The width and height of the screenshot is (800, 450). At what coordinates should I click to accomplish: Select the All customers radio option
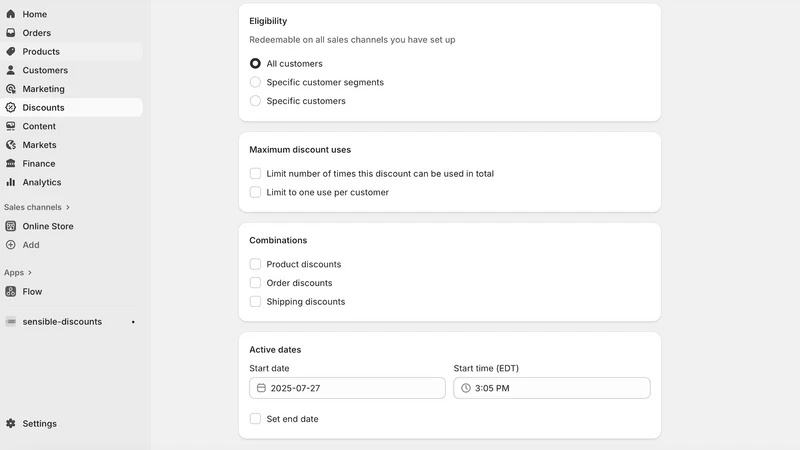click(x=255, y=63)
